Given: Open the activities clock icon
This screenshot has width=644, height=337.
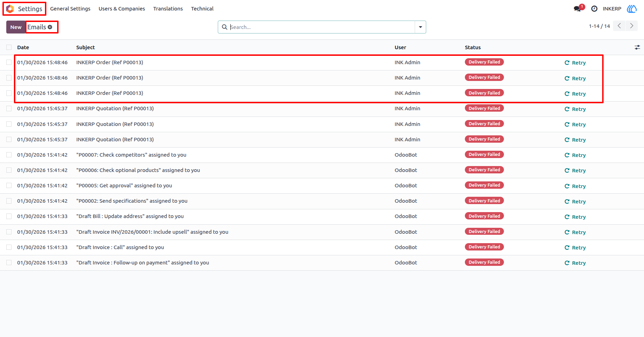Looking at the screenshot, I should 594,9.
